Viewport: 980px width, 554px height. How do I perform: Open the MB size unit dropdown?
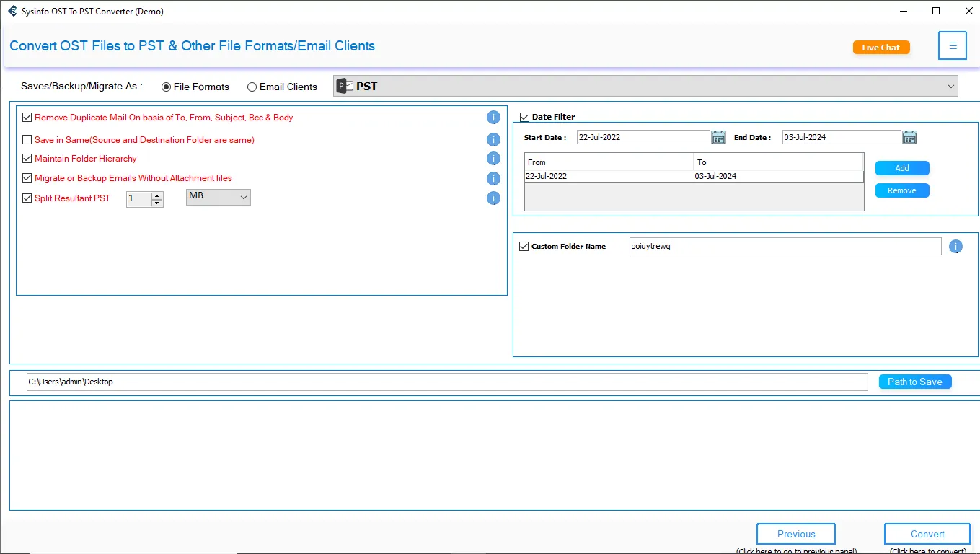coord(218,197)
